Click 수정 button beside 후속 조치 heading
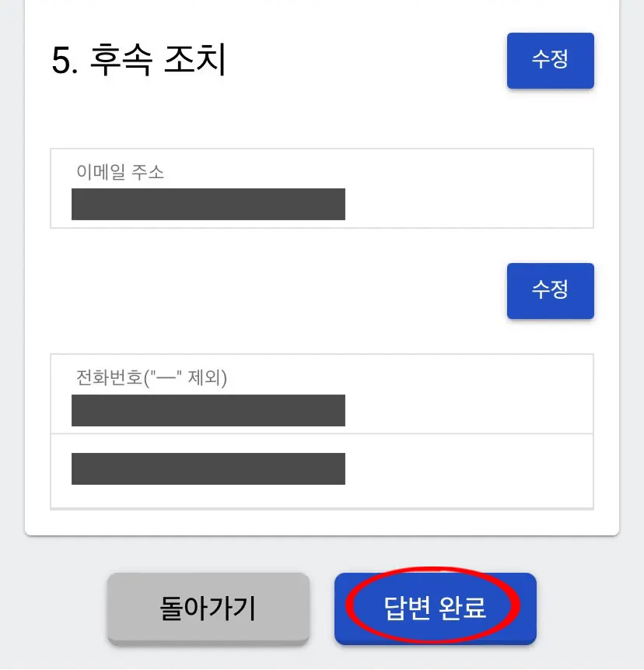This screenshot has width=644, height=670. (x=550, y=61)
